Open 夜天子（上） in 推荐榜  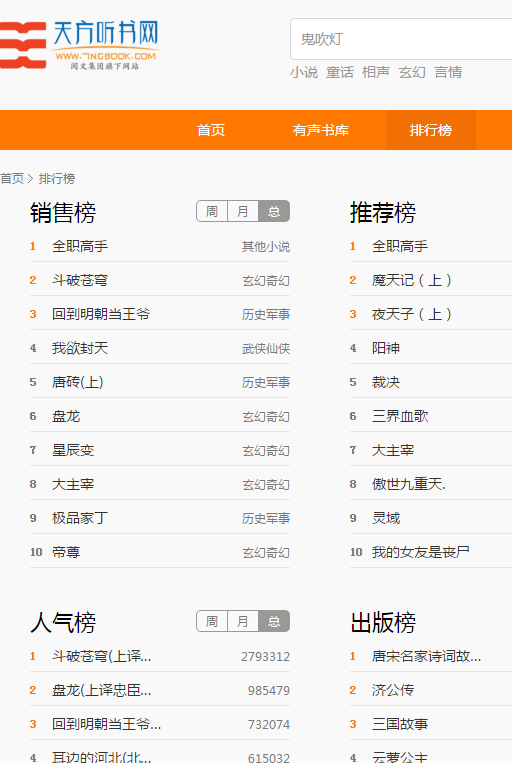point(412,314)
